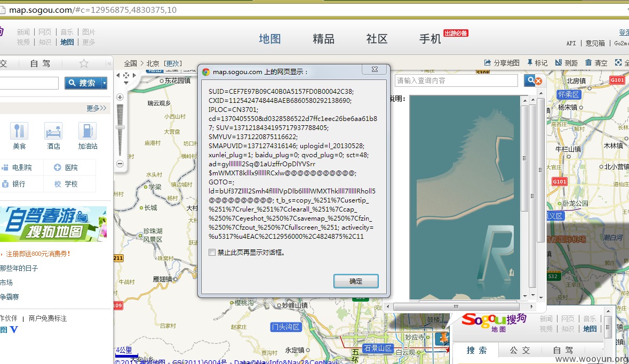The image size is (629, 364).
Task: Open 注册即送800元消费券 promotion link
Action: point(38,254)
